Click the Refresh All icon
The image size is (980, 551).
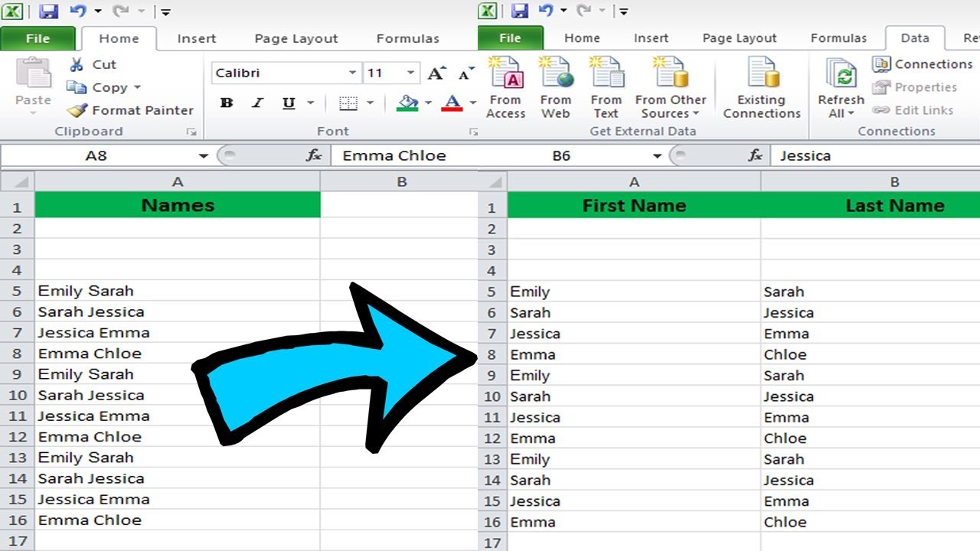tap(841, 73)
